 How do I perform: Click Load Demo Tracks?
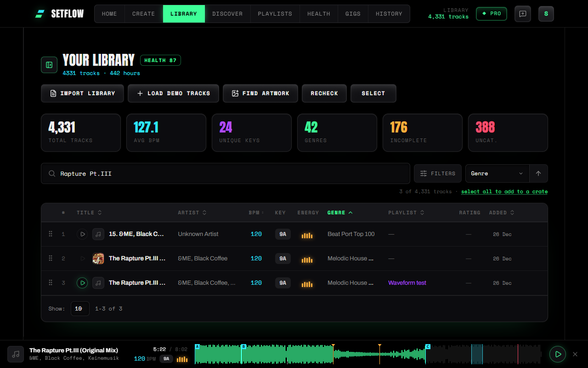click(x=173, y=93)
